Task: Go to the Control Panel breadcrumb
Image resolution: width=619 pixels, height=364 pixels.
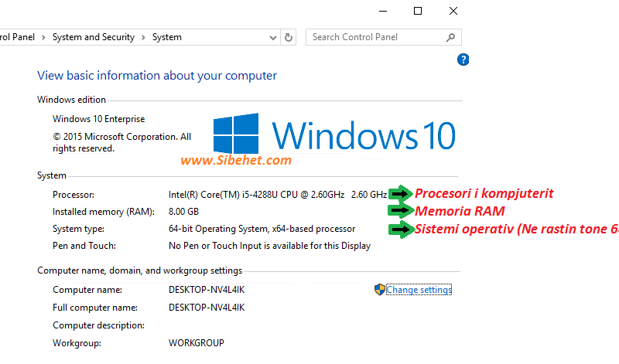Action: [17, 37]
